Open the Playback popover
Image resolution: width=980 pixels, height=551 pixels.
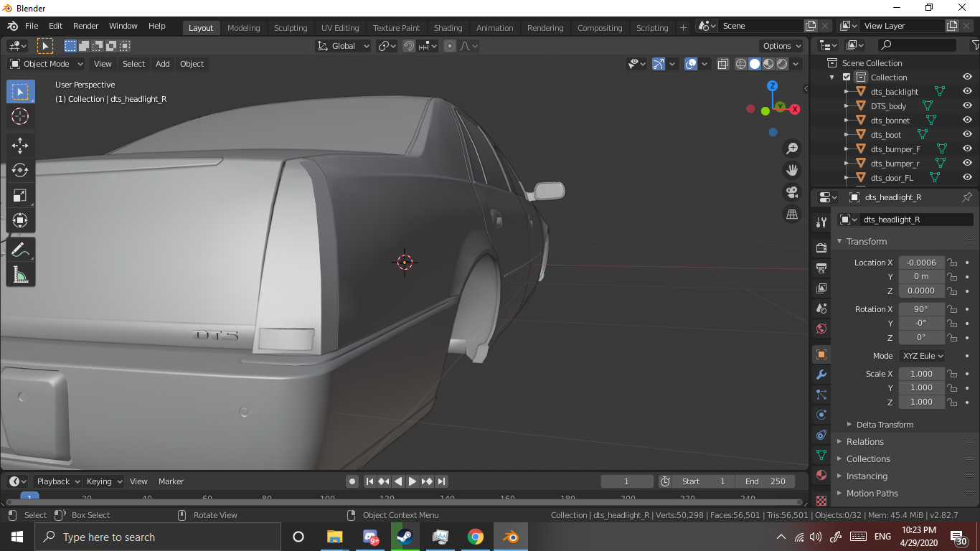(57, 481)
